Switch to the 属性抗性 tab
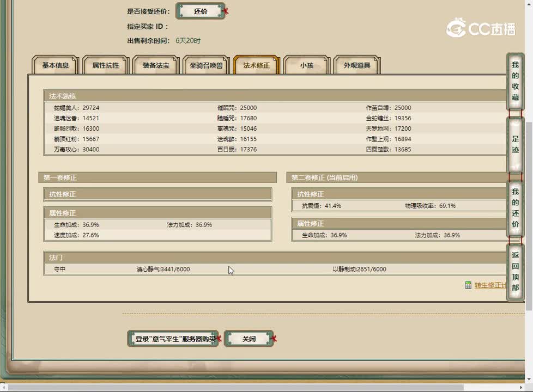533x392 pixels. (105, 65)
